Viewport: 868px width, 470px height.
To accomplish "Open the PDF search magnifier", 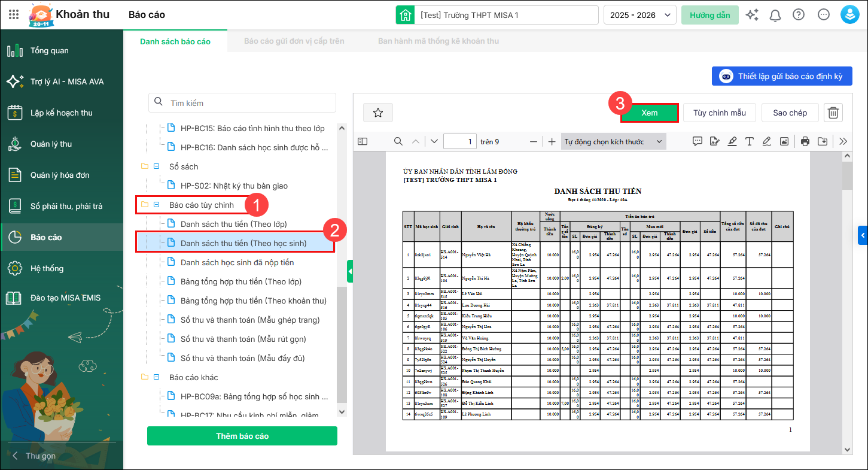I will coord(398,141).
